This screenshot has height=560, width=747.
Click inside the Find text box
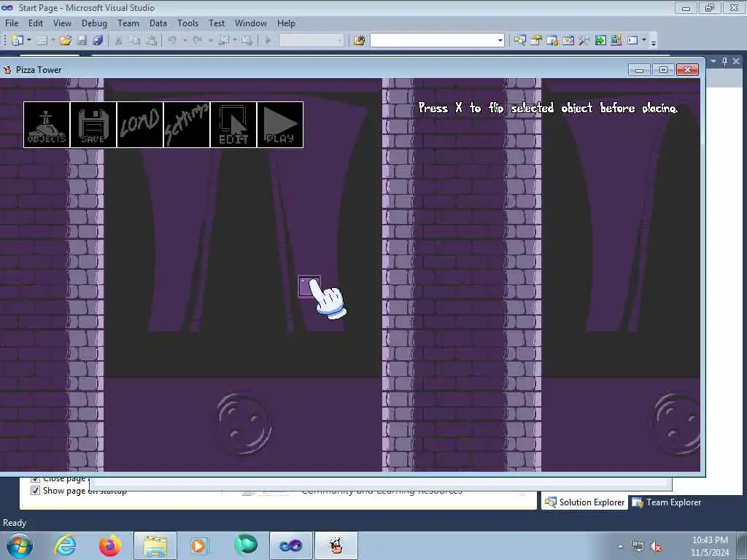pyautogui.click(x=433, y=41)
